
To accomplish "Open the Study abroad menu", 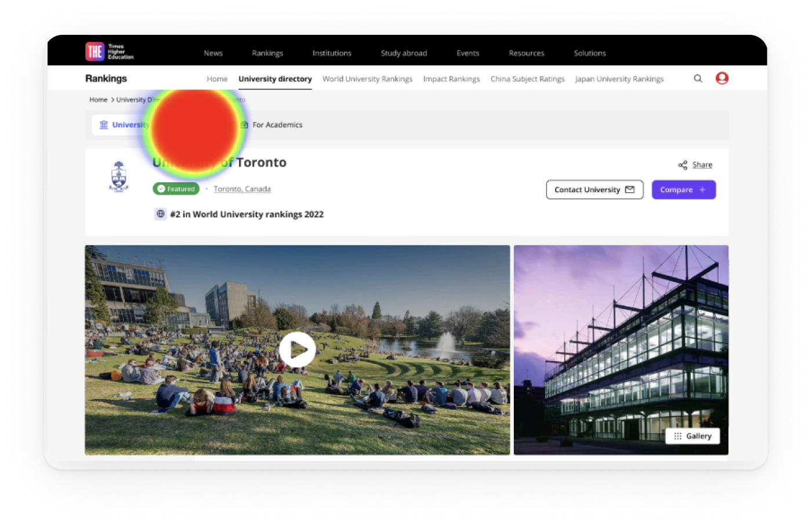I will pyautogui.click(x=404, y=53).
